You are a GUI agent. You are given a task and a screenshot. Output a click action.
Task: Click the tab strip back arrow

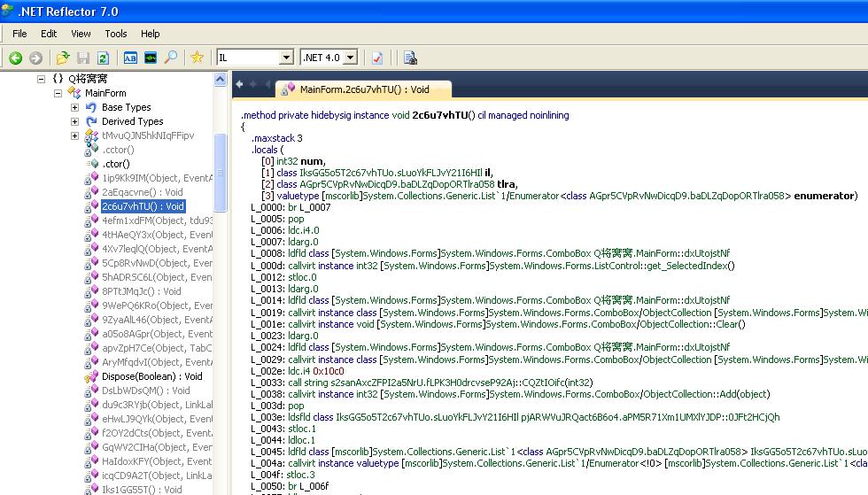click(x=239, y=84)
